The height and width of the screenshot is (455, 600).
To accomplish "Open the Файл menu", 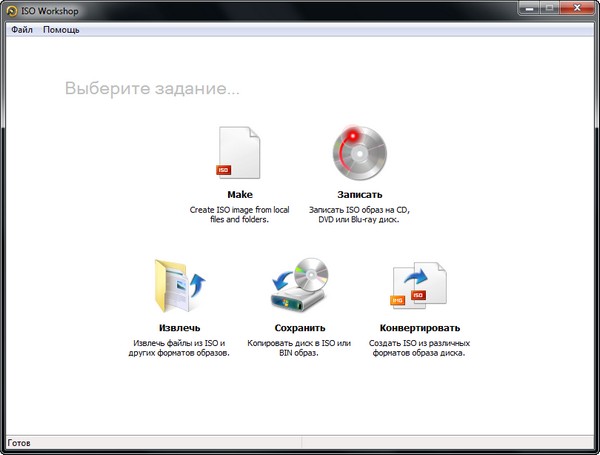I will point(21,30).
